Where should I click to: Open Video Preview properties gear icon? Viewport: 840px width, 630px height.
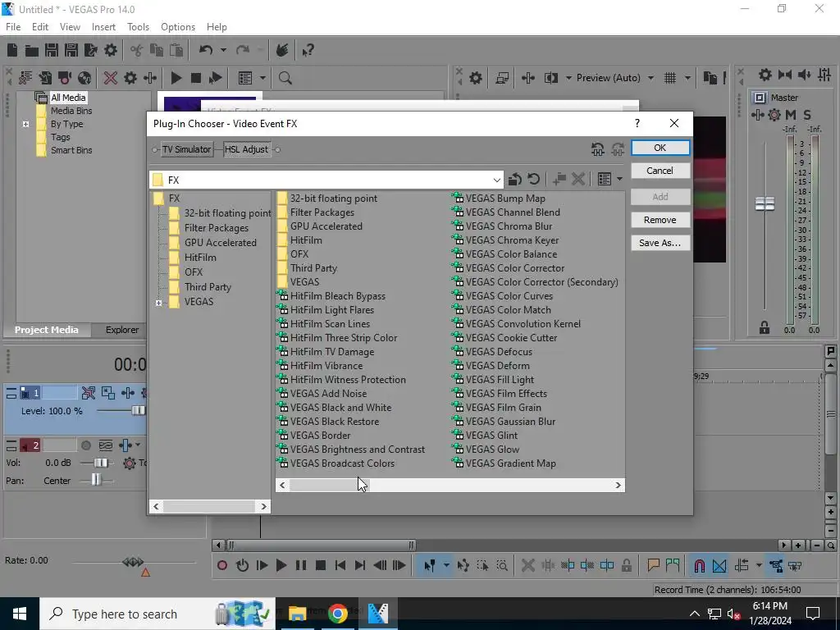(x=475, y=78)
